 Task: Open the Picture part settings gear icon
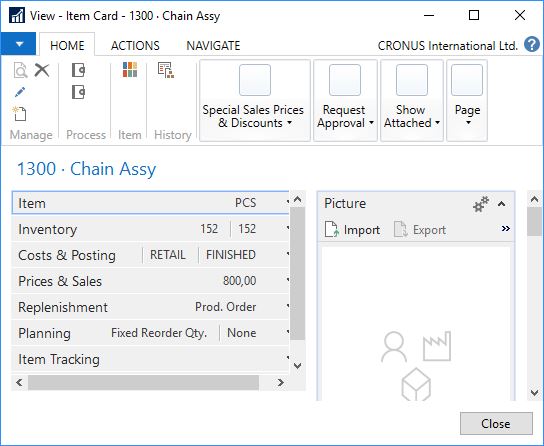click(x=481, y=204)
